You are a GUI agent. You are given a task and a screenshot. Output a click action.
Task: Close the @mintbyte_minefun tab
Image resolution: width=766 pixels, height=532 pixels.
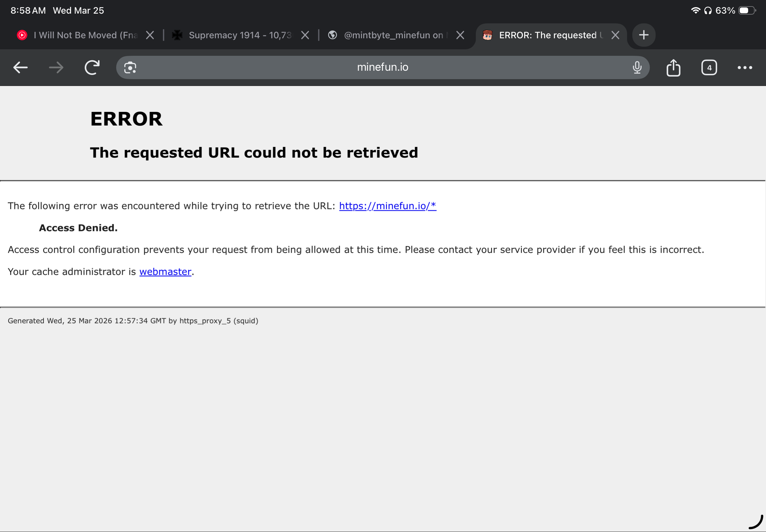click(x=460, y=35)
